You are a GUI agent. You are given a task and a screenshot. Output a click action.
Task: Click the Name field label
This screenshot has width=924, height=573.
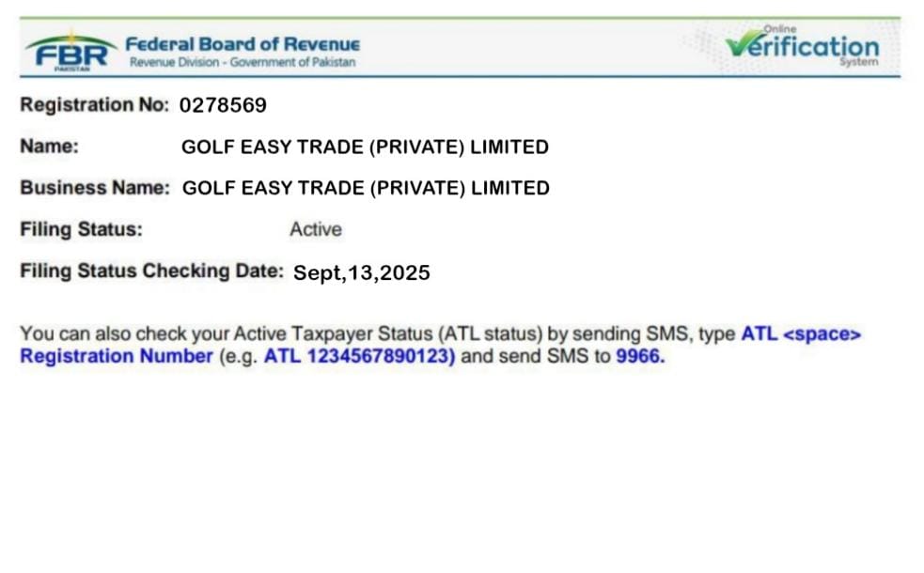click(49, 147)
